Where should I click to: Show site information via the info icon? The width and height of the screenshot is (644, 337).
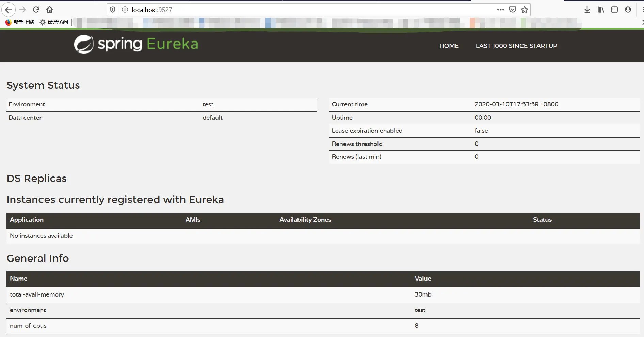point(125,10)
